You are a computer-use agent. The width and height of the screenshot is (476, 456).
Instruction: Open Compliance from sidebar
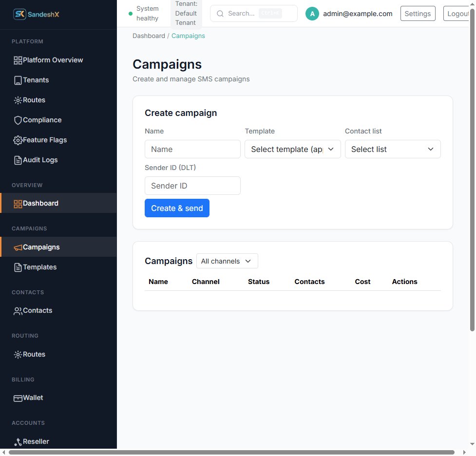click(x=58, y=120)
